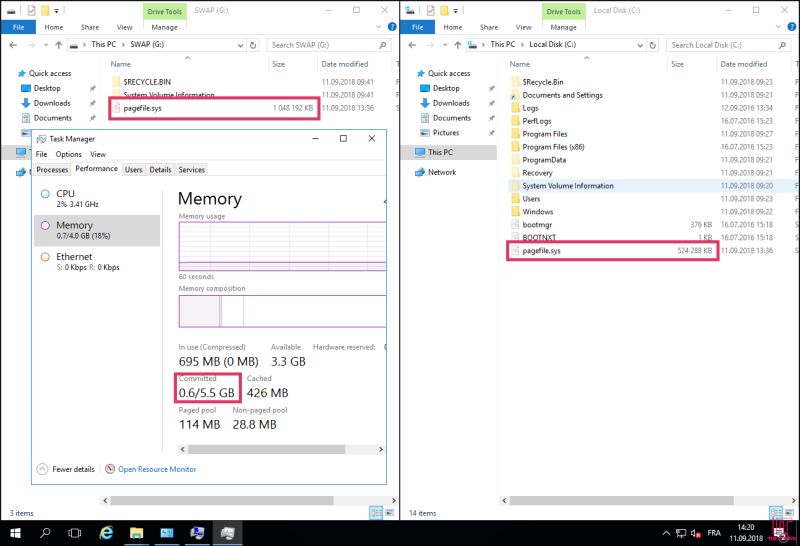Select Downloads in SWAP (G:) Quick access

(x=52, y=103)
